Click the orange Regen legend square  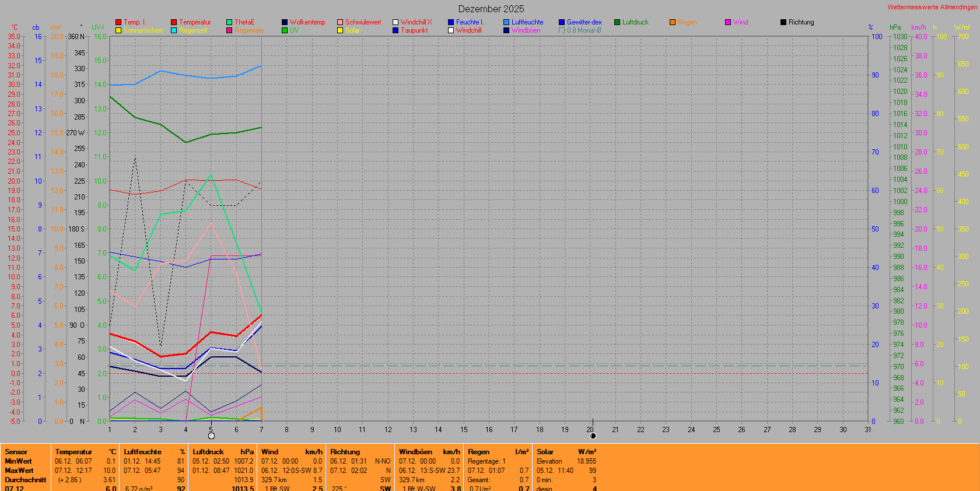[673, 22]
